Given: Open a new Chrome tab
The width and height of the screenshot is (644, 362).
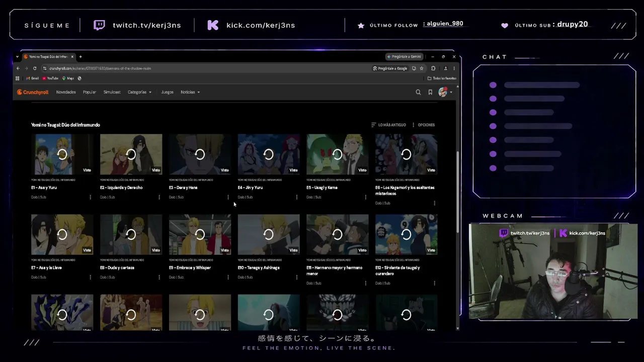Looking at the screenshot, I should point(80,57).
